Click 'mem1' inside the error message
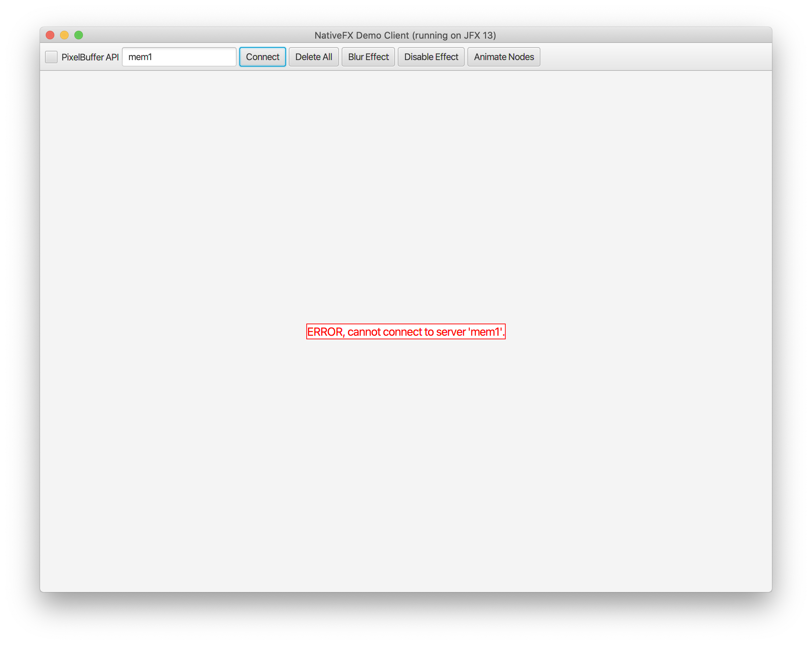The image size is (812, 645). (485, 332)
